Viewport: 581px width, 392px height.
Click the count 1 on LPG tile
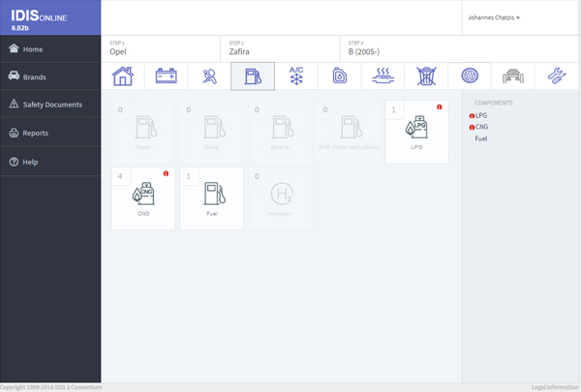394,109
